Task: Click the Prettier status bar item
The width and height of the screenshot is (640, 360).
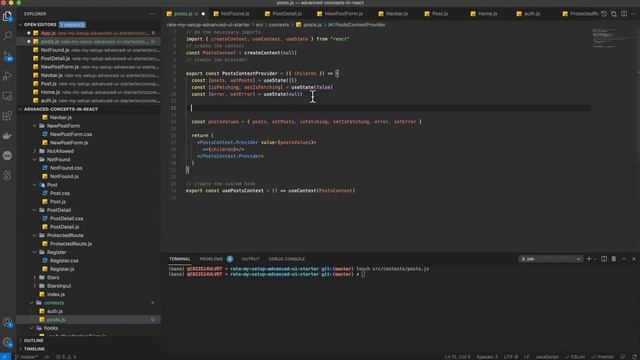Action: click(602, 357)
